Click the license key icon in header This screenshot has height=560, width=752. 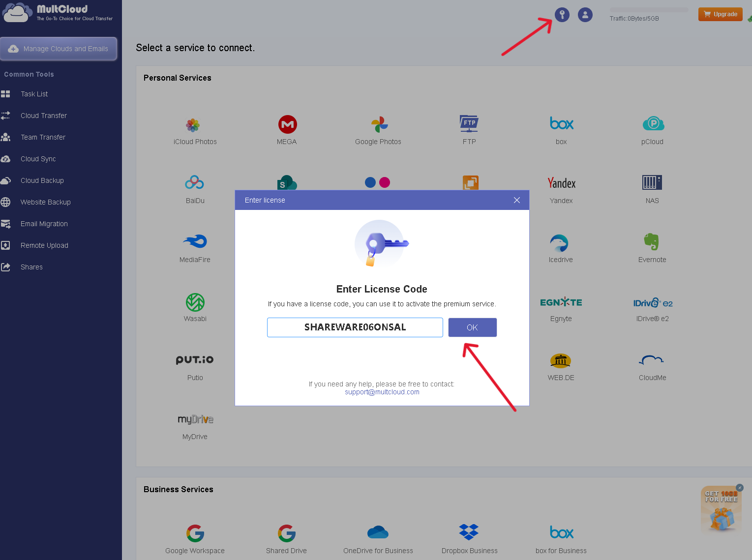pyautogui.click(x=562, y=15)
